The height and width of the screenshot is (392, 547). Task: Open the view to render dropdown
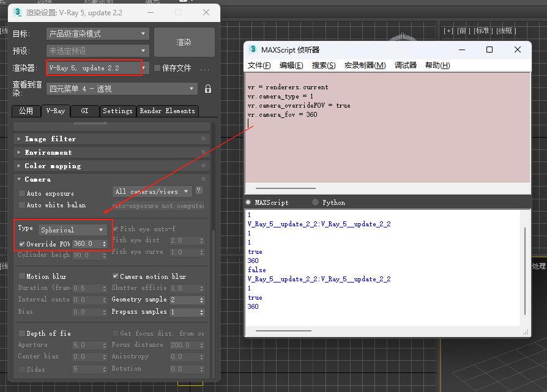tap(122, 89)
